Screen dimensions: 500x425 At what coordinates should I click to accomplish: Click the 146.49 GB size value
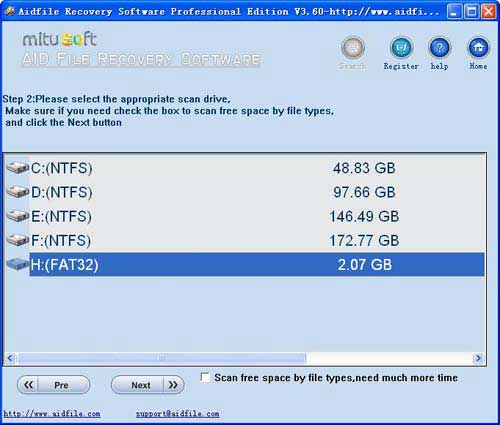pyautogui.click(x=364, y=216)
